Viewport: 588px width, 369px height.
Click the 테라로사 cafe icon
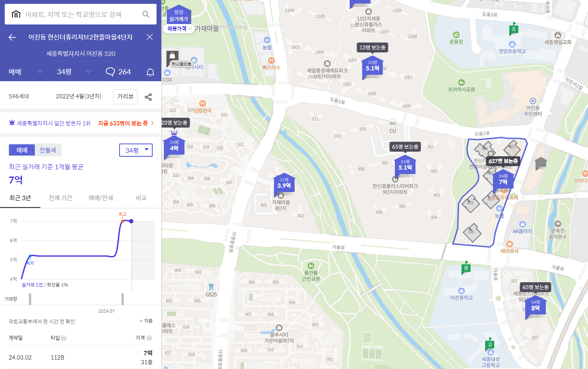click(x=510, y=244)
